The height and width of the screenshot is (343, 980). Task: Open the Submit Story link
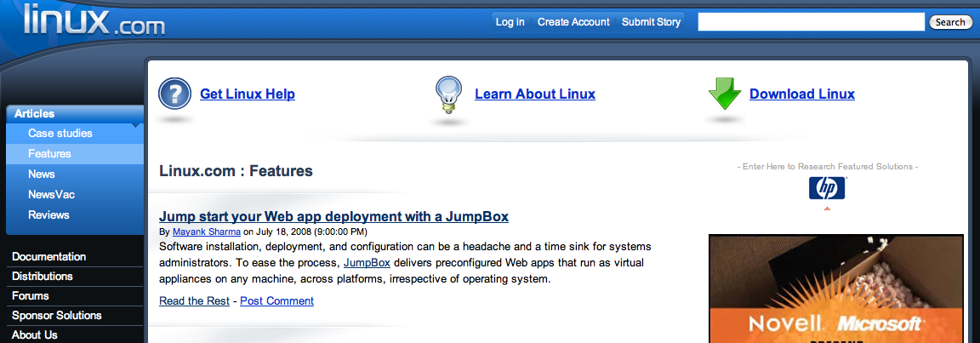tap(652, 22)
